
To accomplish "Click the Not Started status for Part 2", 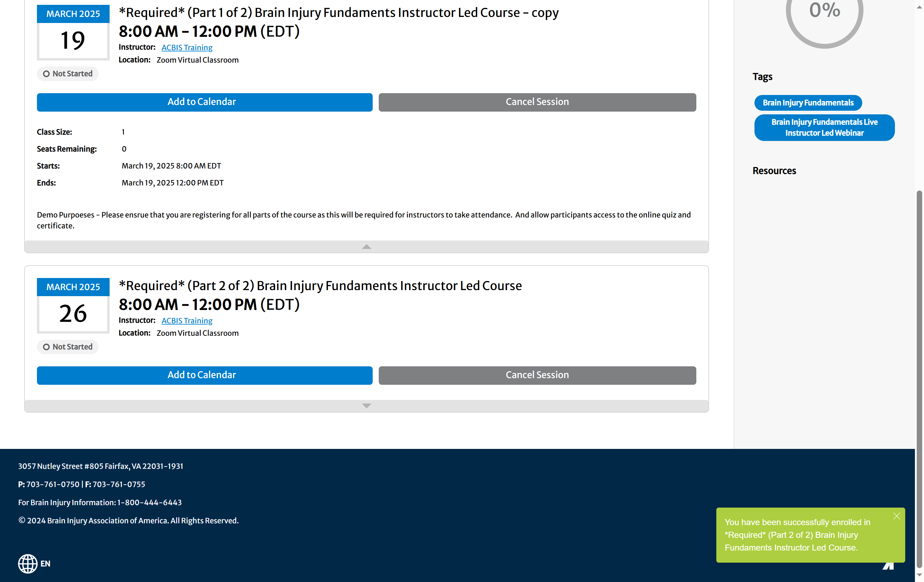I will coord(68,347).
